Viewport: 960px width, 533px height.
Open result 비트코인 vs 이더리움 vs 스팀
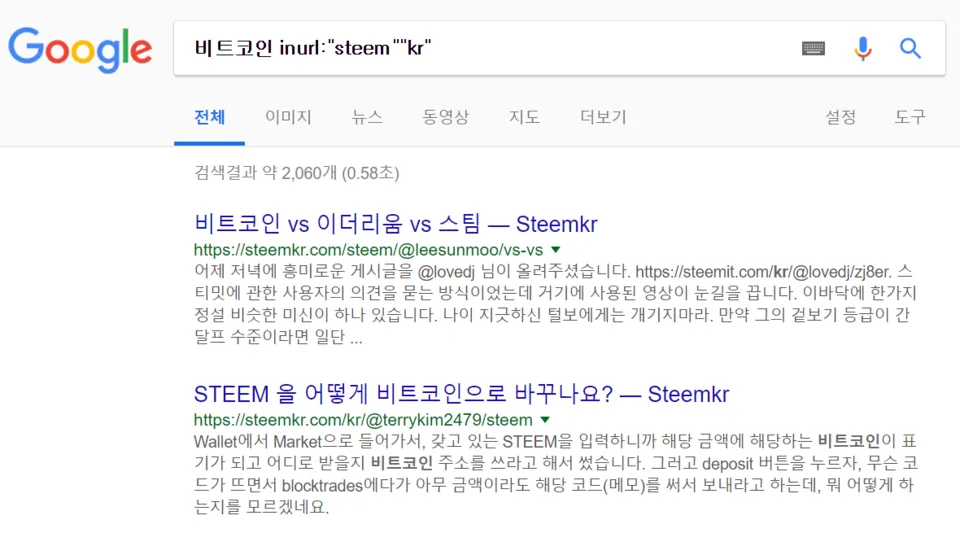coord(396,224)
